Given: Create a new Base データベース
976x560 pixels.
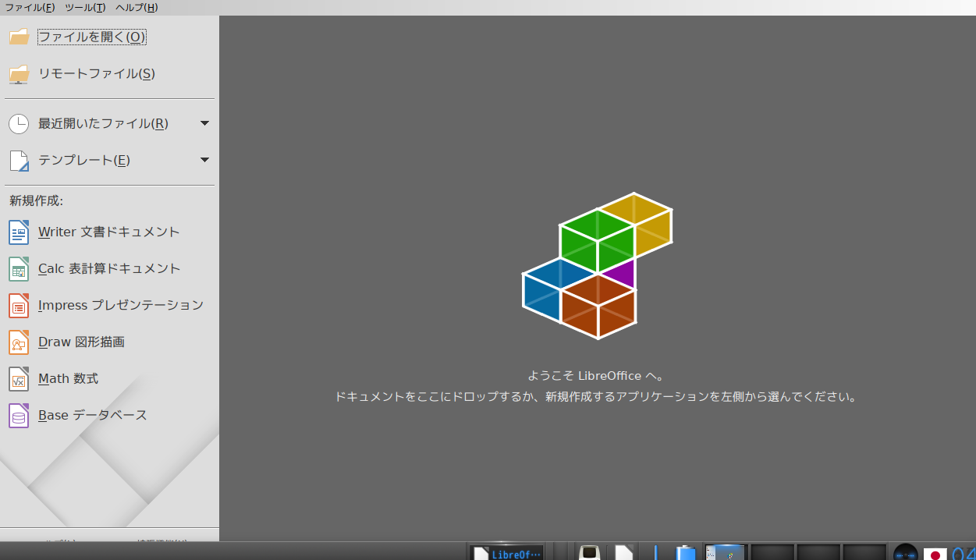Looking at the screenshot, I should point(108,415).
